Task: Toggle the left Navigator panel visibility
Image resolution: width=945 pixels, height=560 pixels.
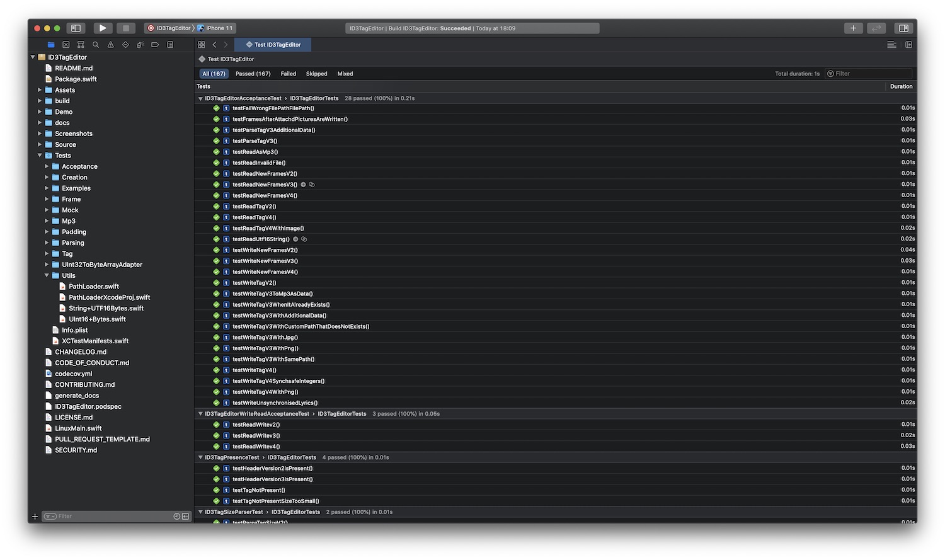Action: 76,28
